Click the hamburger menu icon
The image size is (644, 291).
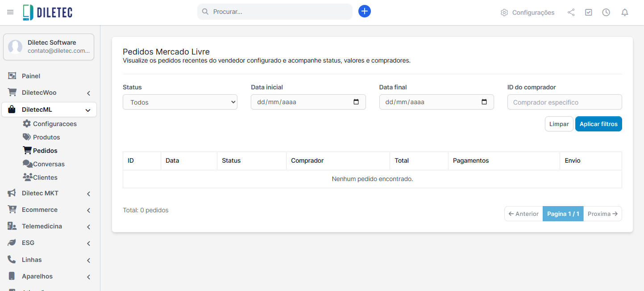point(10,12)
